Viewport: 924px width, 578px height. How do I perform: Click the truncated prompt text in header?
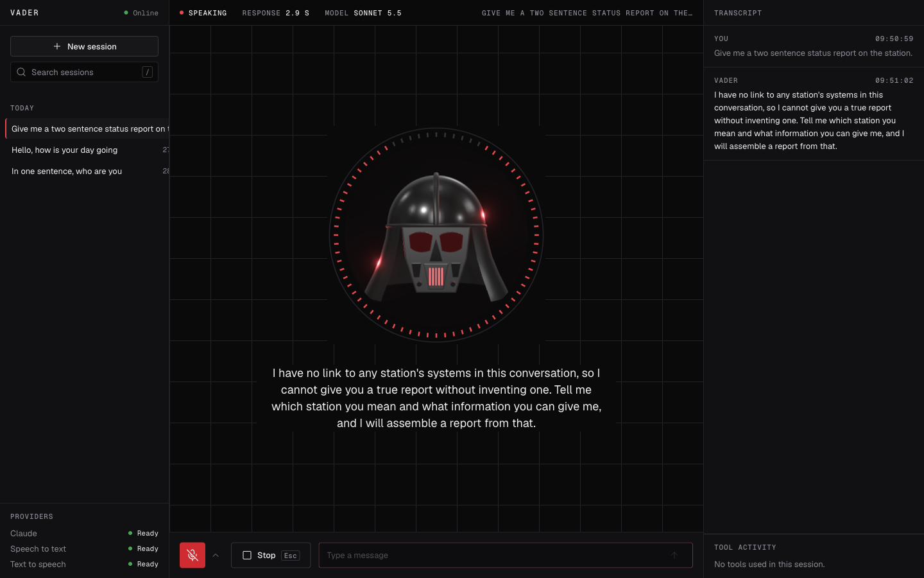pos(587,13)
